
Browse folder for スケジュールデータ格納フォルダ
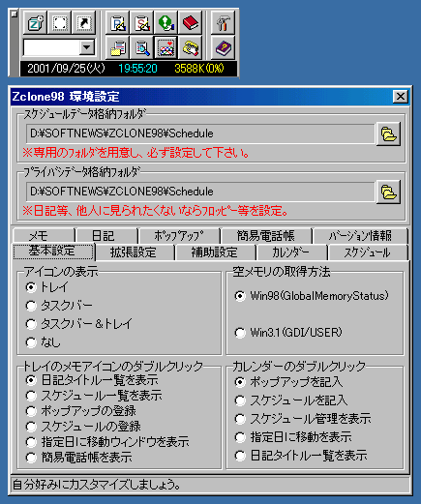coord(388,133)
